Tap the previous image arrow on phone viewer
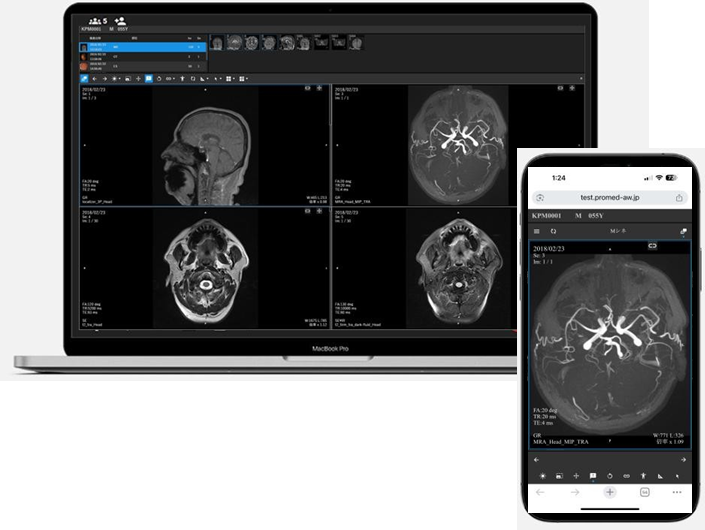 coord(536,459)
